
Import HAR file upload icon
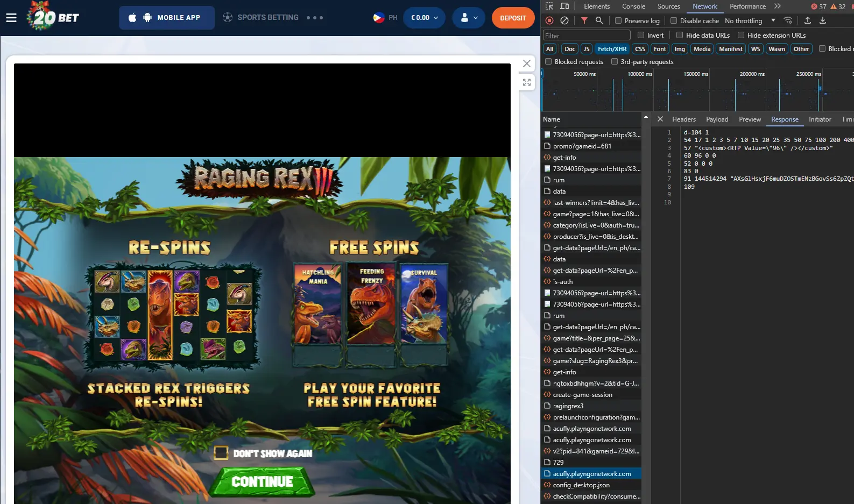pos(808,20)
